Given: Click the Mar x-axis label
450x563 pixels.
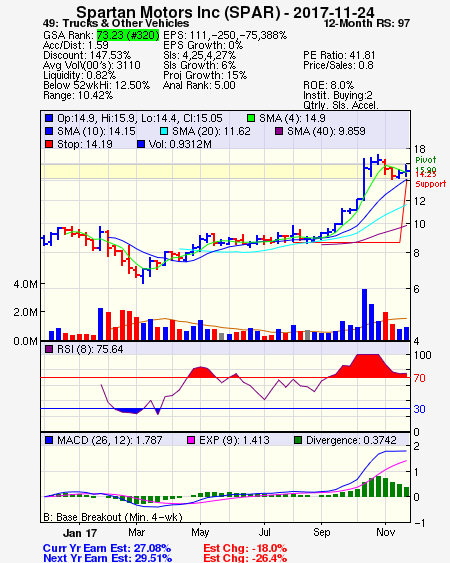Looking at the screenshot, I should tap(136, 532).
